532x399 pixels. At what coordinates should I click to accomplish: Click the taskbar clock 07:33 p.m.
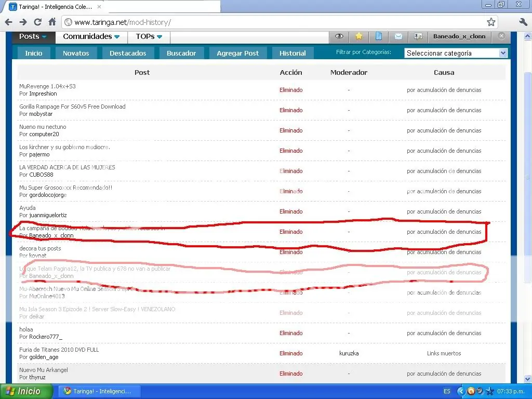[512, 392]
